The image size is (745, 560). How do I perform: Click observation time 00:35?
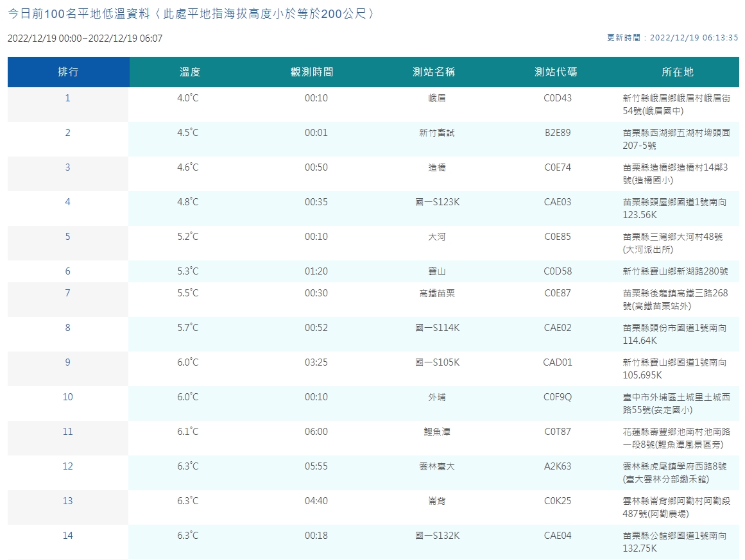[316, 202]
